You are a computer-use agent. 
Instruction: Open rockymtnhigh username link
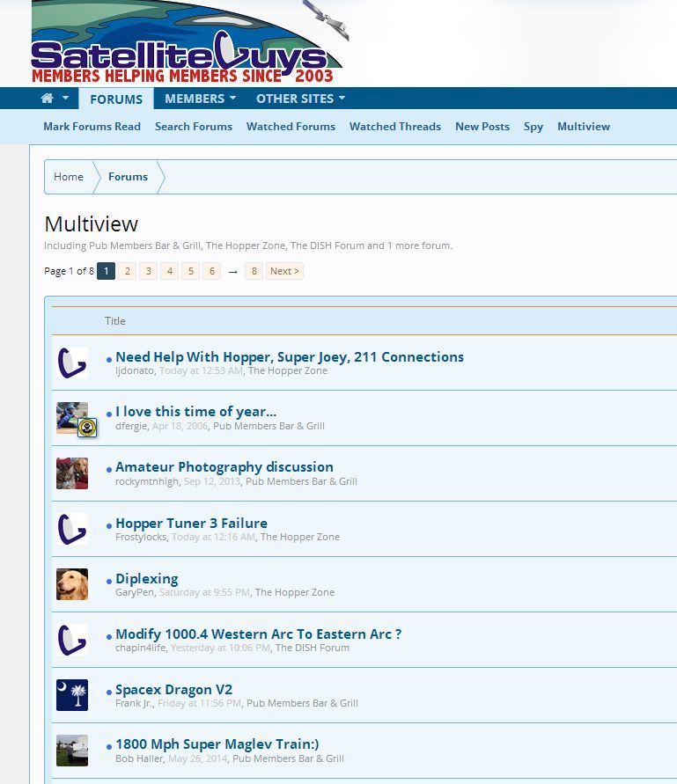tap(147, 481)
